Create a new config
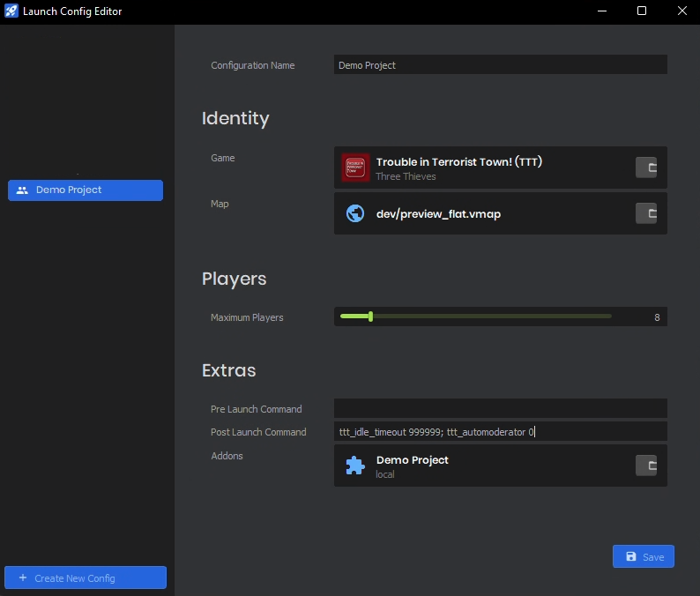The image size is (700, 596). (x=86, y=578)
